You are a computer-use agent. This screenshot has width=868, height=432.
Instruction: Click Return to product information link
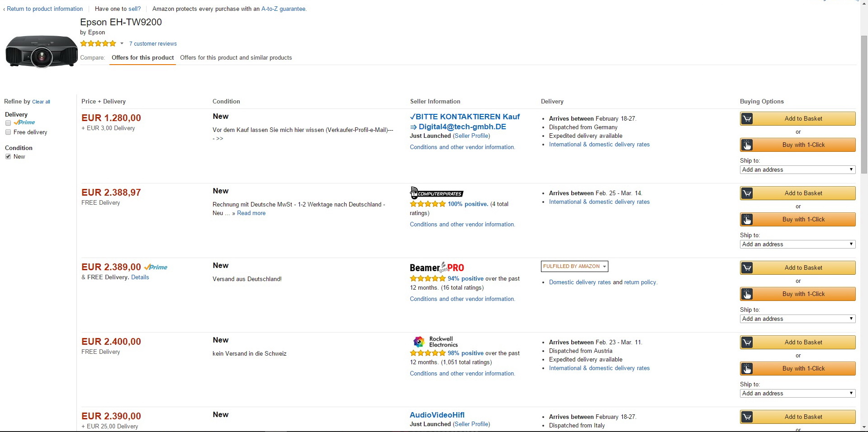coord(44,9)
